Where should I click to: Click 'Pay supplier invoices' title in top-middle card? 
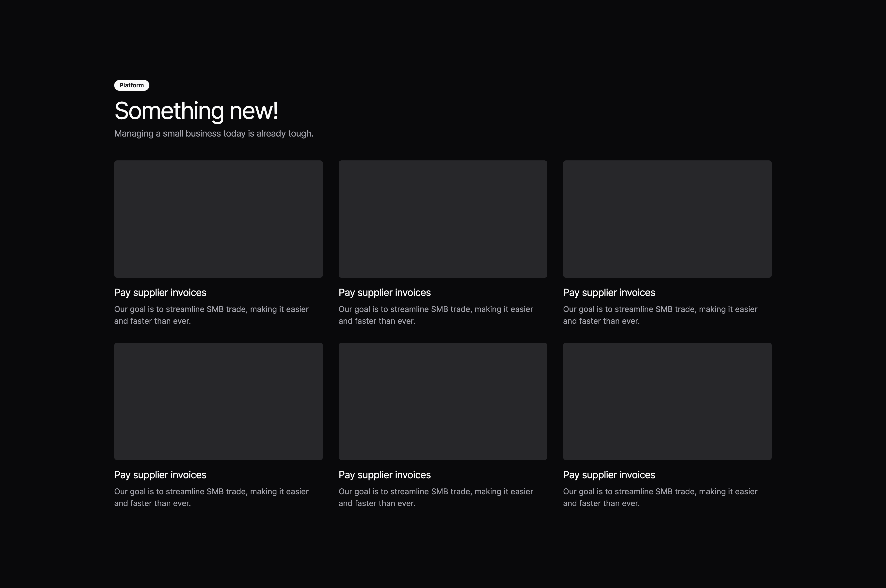click(384, 293)
